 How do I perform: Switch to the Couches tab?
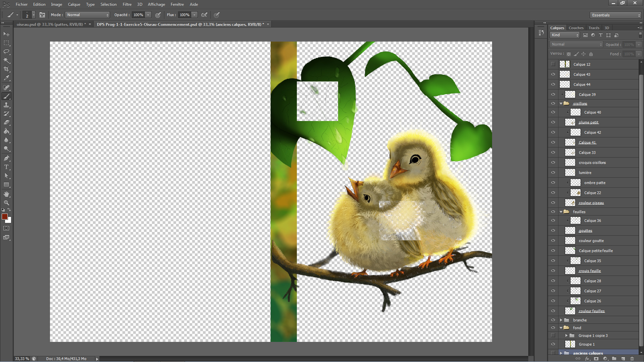point(576,28)
